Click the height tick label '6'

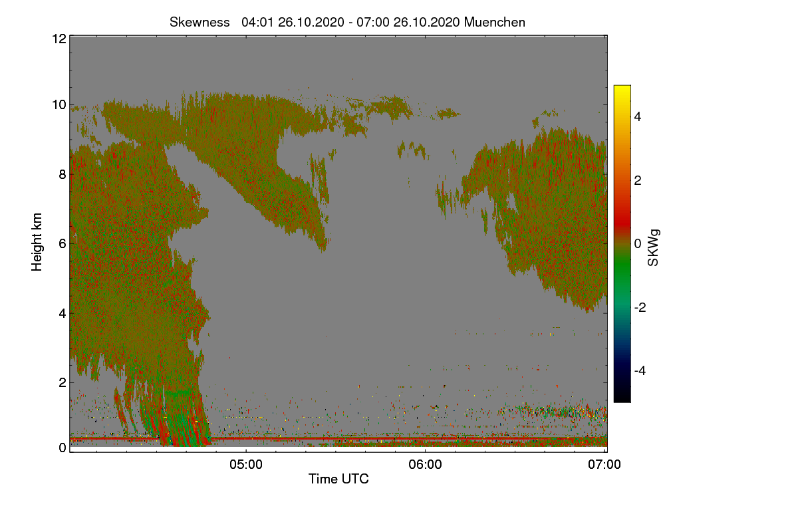63,243
